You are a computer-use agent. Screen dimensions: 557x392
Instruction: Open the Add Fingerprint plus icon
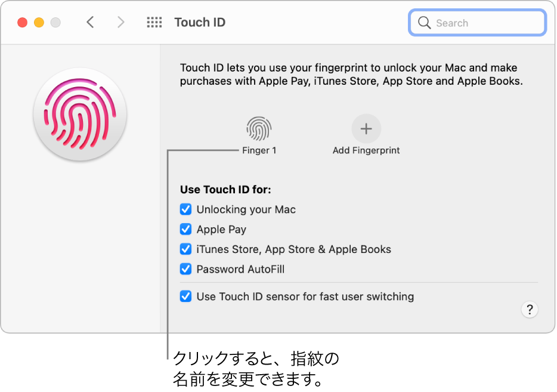pyautogui.click(x=366, y=128)
